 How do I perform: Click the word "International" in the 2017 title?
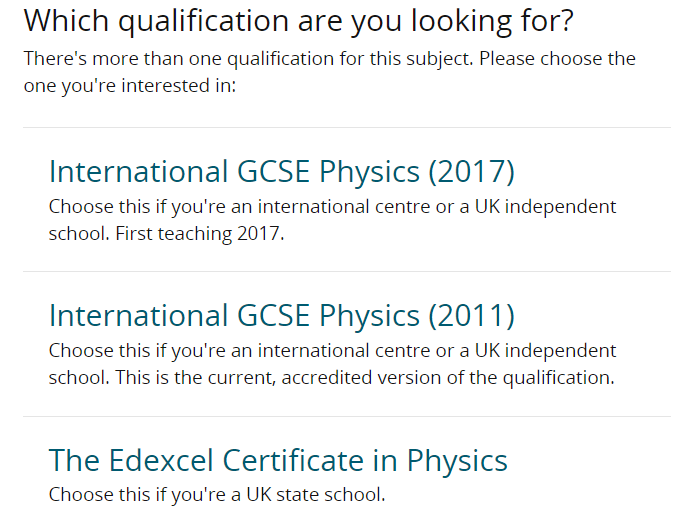[138, 172]
